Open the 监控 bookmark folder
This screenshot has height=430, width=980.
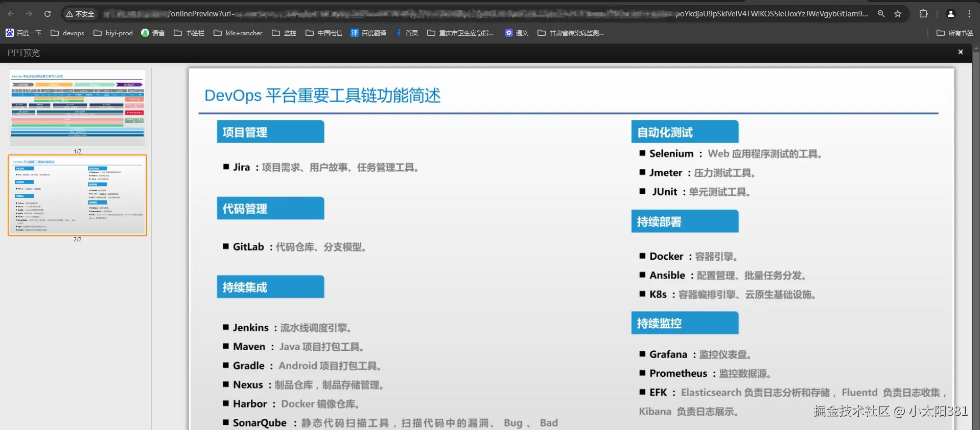(284, 33)
